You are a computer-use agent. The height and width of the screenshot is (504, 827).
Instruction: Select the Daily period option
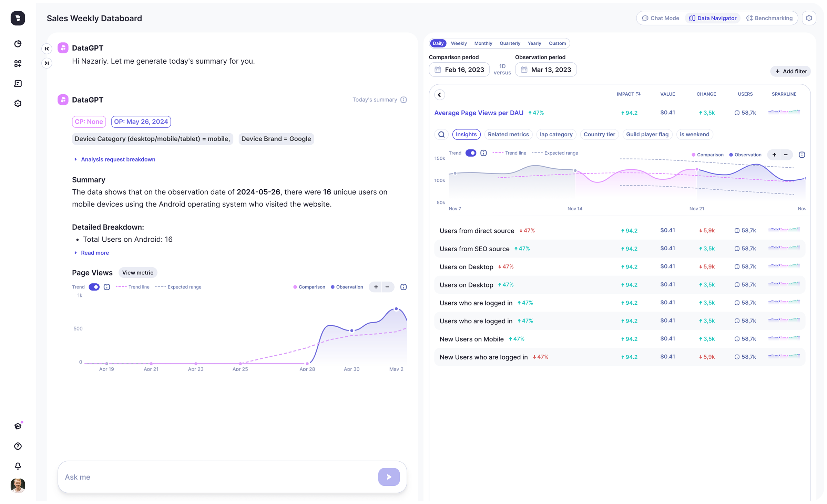[438, 43]
